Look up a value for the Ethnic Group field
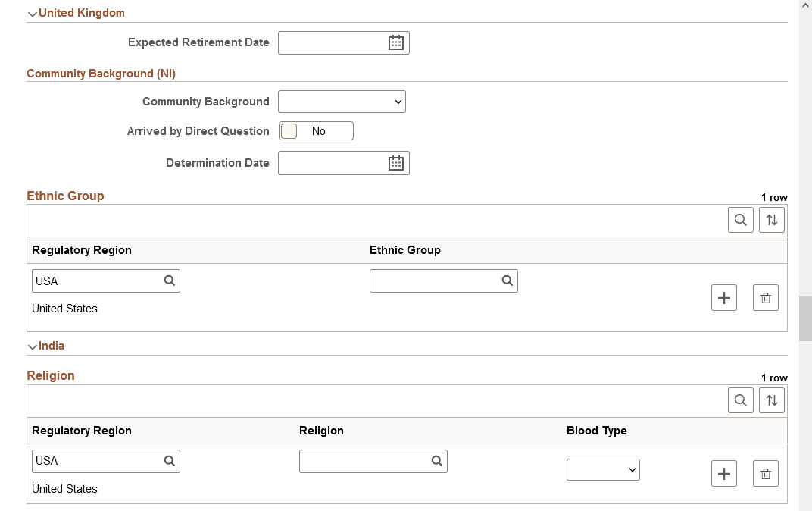 click(507, 281)
